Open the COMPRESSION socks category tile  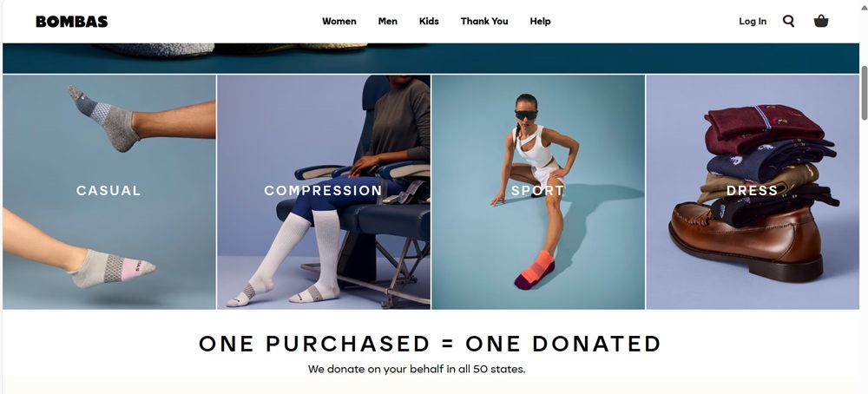[x=324, y=192]
